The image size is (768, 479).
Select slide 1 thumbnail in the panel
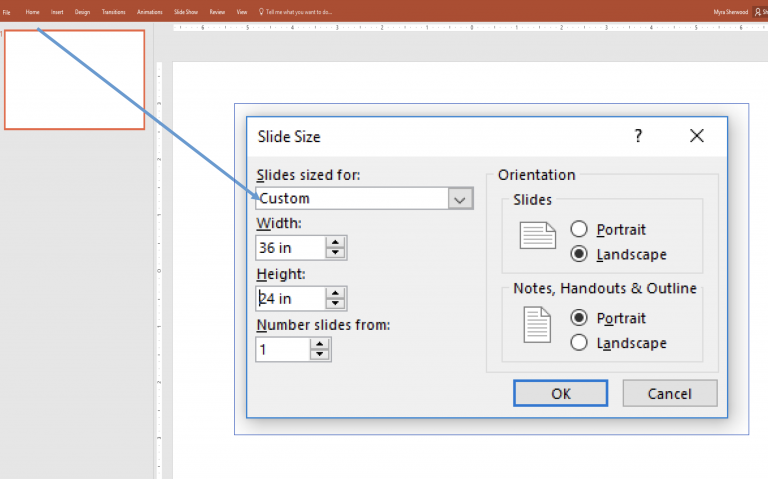point(75,80)
